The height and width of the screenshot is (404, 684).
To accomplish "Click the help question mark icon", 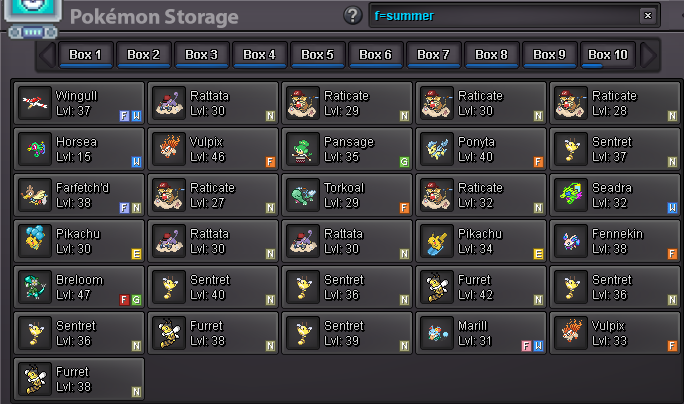I will click(352, 16).
